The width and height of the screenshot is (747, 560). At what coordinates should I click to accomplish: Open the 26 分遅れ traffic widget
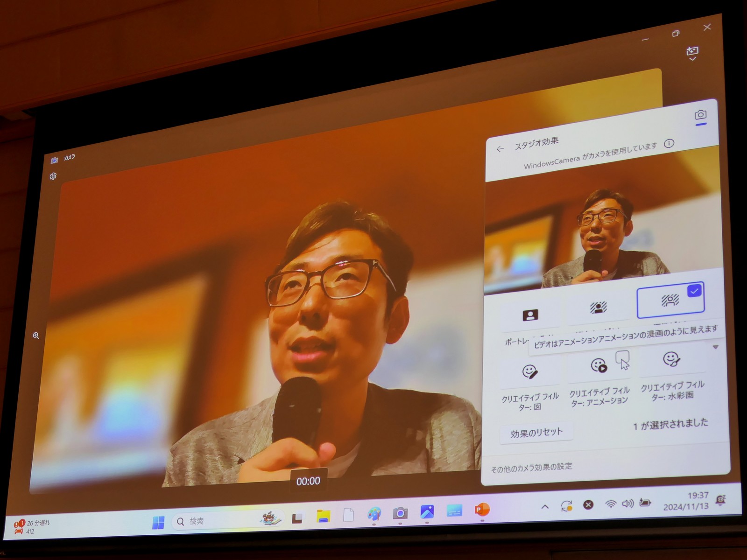pyautogui.click(x=32, y=527)
